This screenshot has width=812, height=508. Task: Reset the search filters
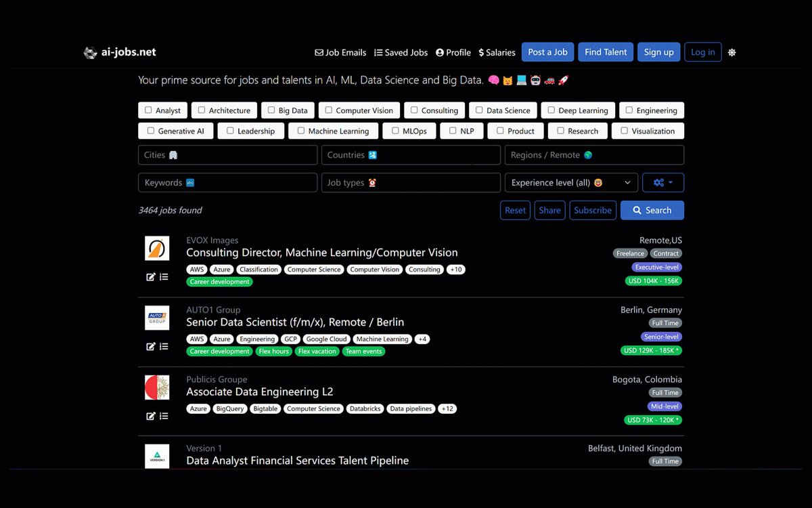(515, 210)
